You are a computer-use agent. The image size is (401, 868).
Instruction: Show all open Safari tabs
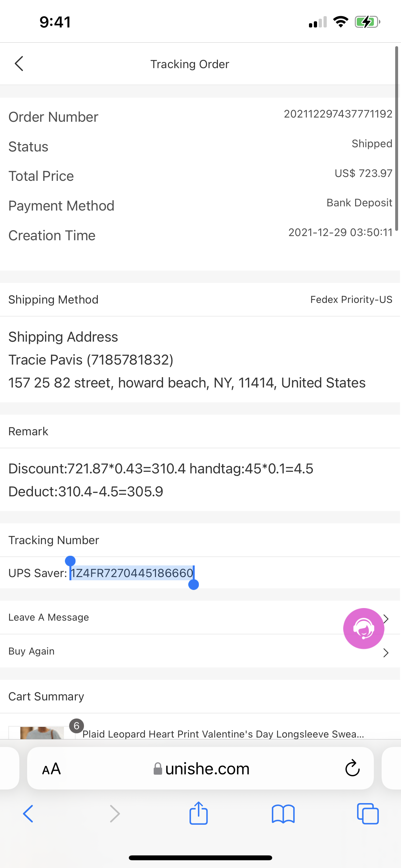pyautogui.click(x=368, y=814)
